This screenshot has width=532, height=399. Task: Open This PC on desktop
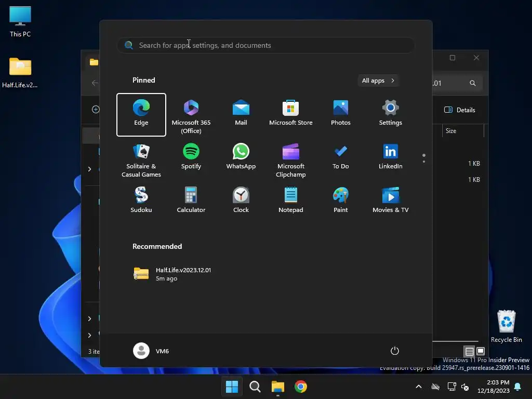(20, 21)
